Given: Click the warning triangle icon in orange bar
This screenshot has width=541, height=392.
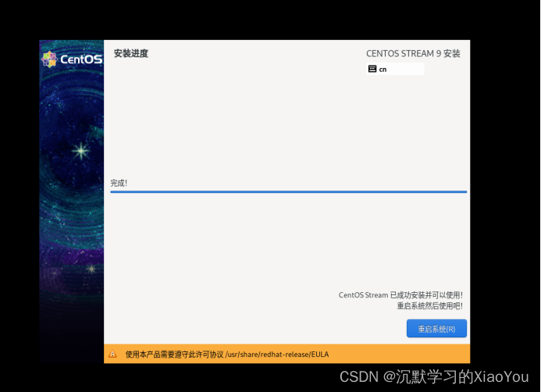Looking at the screenshot, I should tap(112, 354).
